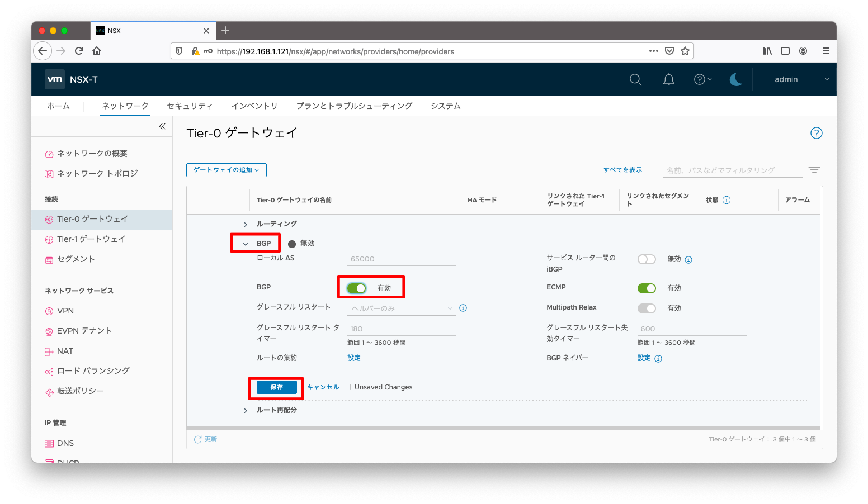Click the キャンセル link
868x504 pixels.
click(x=323, y=387)
